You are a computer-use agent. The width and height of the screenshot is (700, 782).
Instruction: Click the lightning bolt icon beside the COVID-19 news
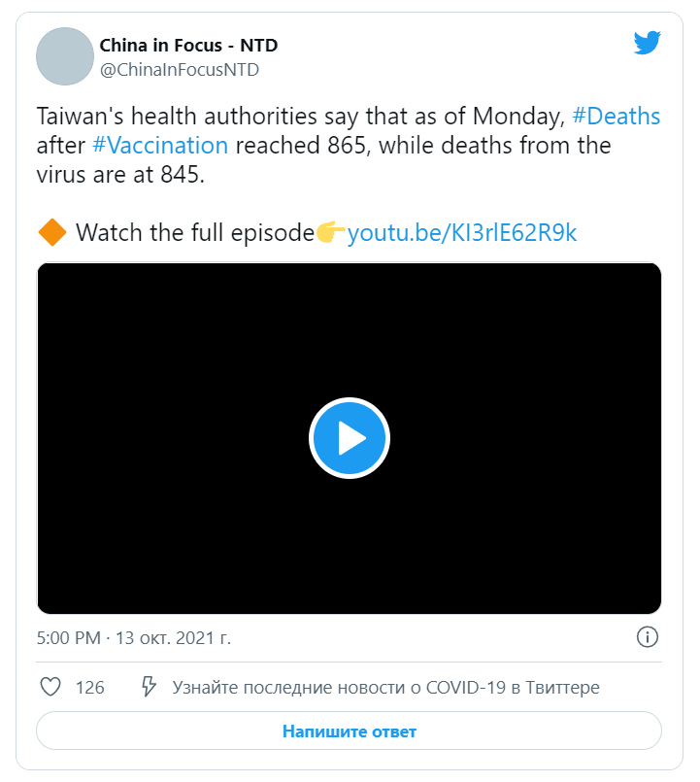pyautogui.click(x=149, y=686)
